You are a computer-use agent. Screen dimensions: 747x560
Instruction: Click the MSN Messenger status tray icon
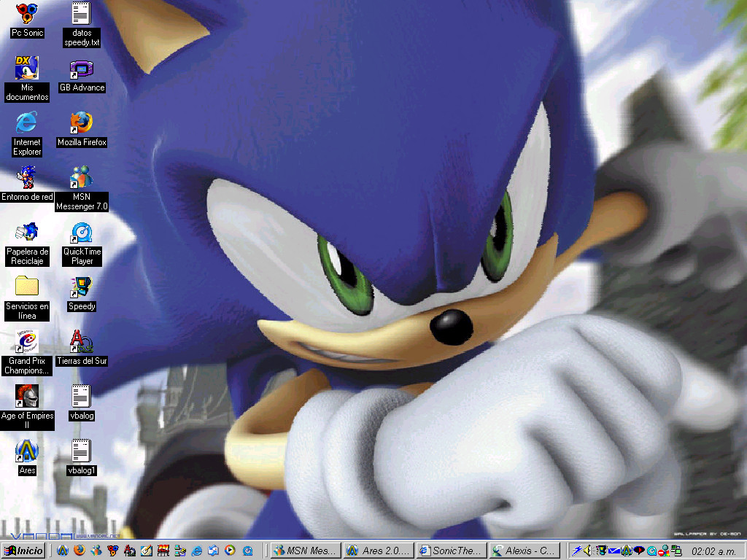point(664,551)
